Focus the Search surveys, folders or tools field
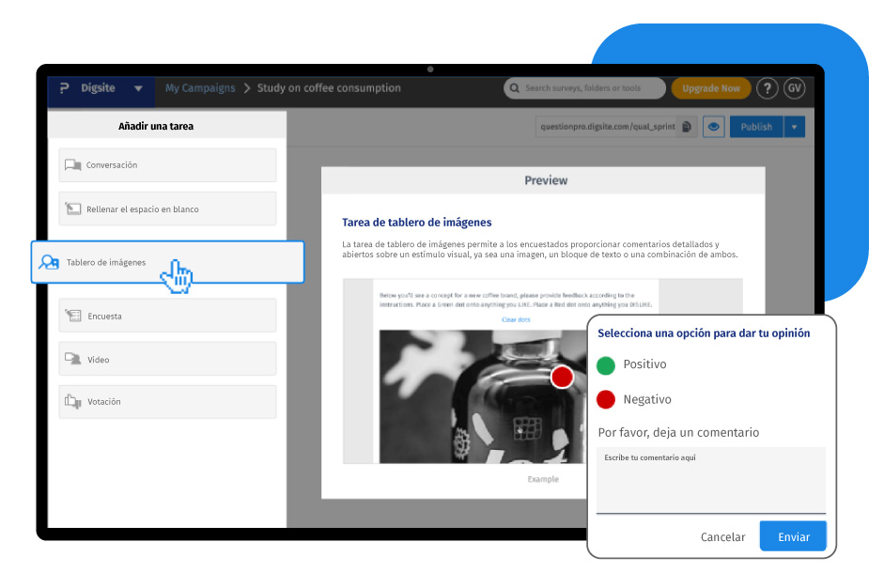Screen dimensions: 884x588 tap(584, 88)
